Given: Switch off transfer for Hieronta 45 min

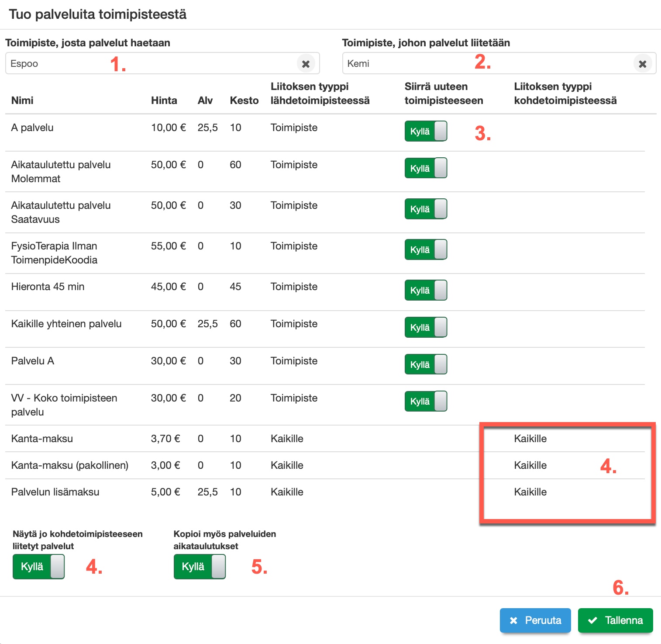Looking at the screenshot, I should [426, 291].
